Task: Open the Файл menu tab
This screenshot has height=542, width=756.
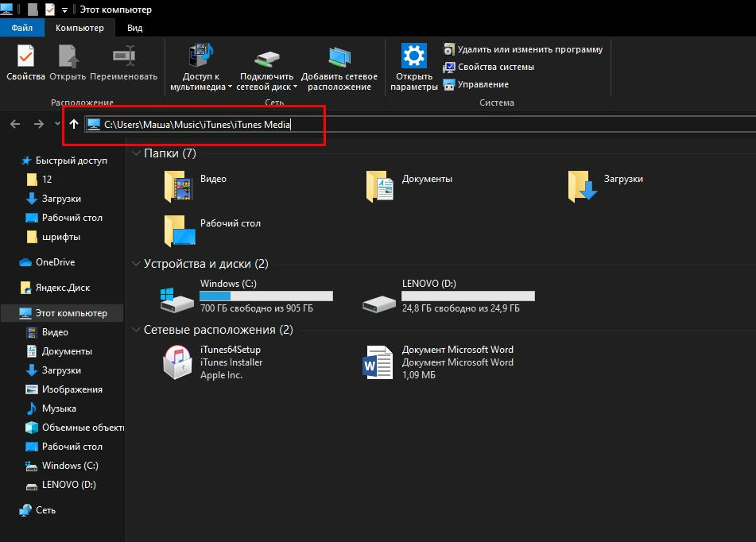Action: (x=21, y=28)
